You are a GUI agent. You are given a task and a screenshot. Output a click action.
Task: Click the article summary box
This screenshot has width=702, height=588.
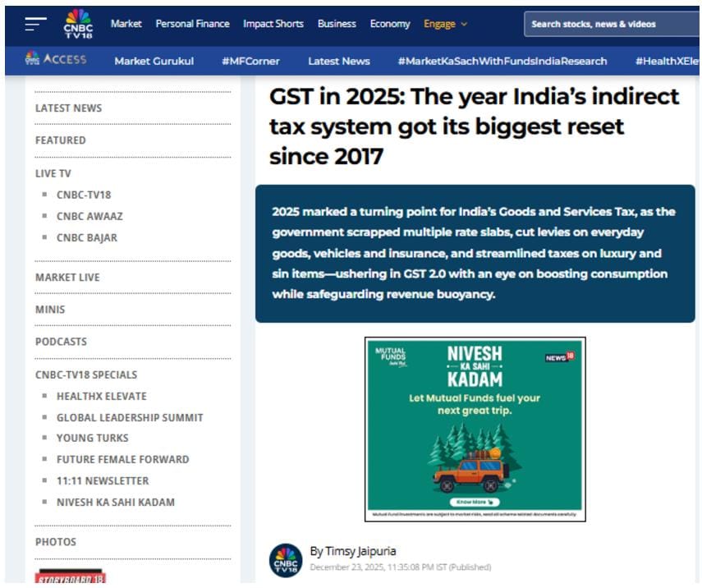click(x=475, y=254)
